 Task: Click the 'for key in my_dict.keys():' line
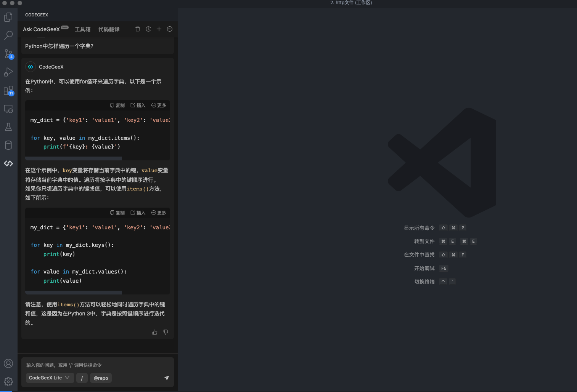pos(72,245)
